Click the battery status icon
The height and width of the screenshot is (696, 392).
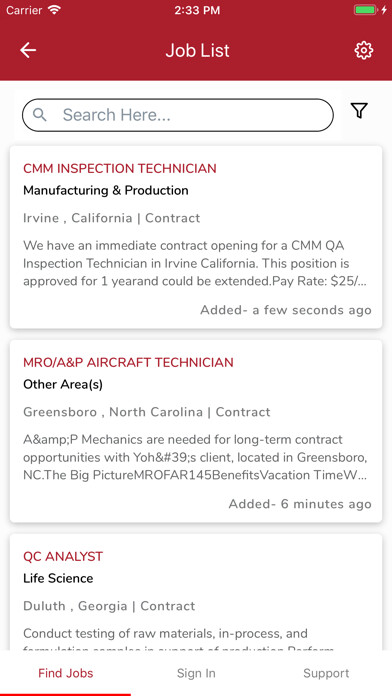tap(366, 10)
